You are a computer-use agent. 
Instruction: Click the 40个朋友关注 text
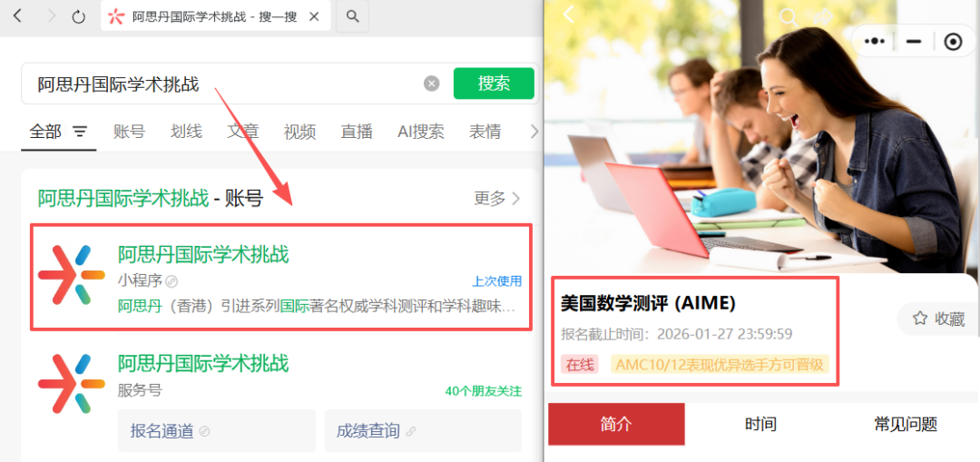(483, 391)
